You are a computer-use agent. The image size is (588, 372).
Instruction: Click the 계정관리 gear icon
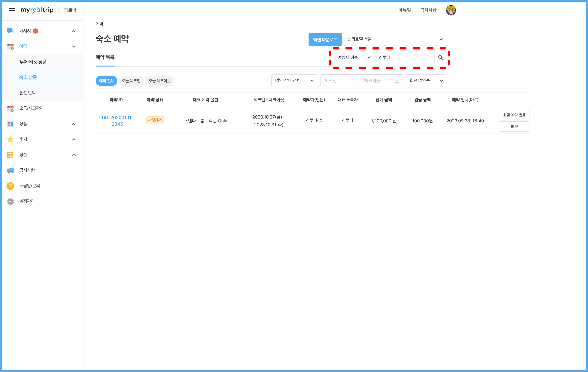(x=10, y=201)
